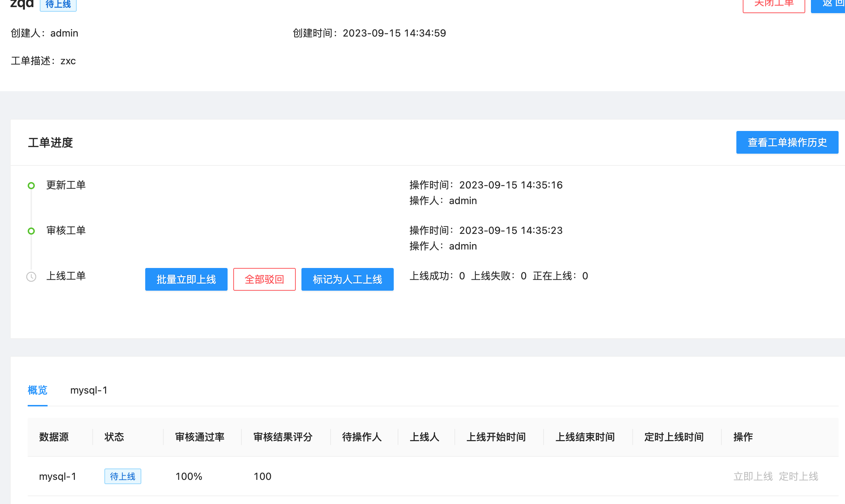Click the creator name admin near 创建人
Screen dimensions: 845x504
click(x=64, y=33)
